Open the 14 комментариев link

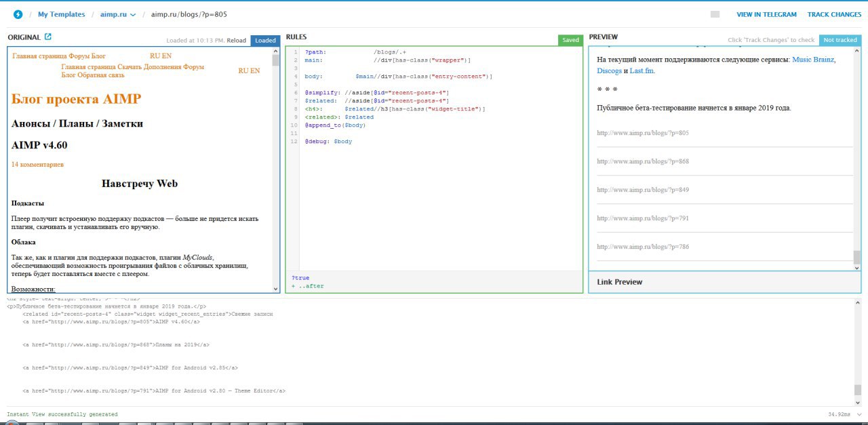click(x=37, y=164)
